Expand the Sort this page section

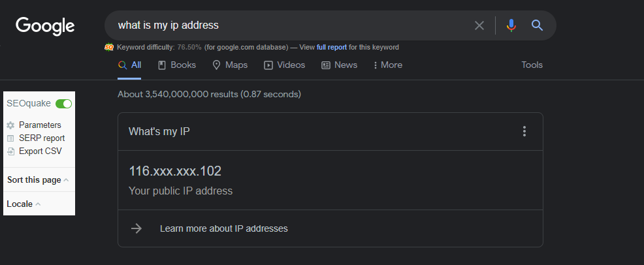click(x=38, y=180)
